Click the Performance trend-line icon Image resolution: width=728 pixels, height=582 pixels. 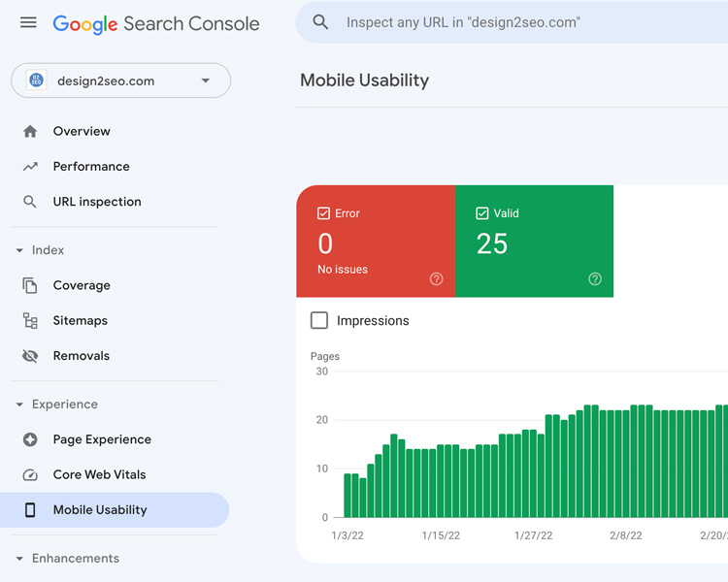pos(30,167)
